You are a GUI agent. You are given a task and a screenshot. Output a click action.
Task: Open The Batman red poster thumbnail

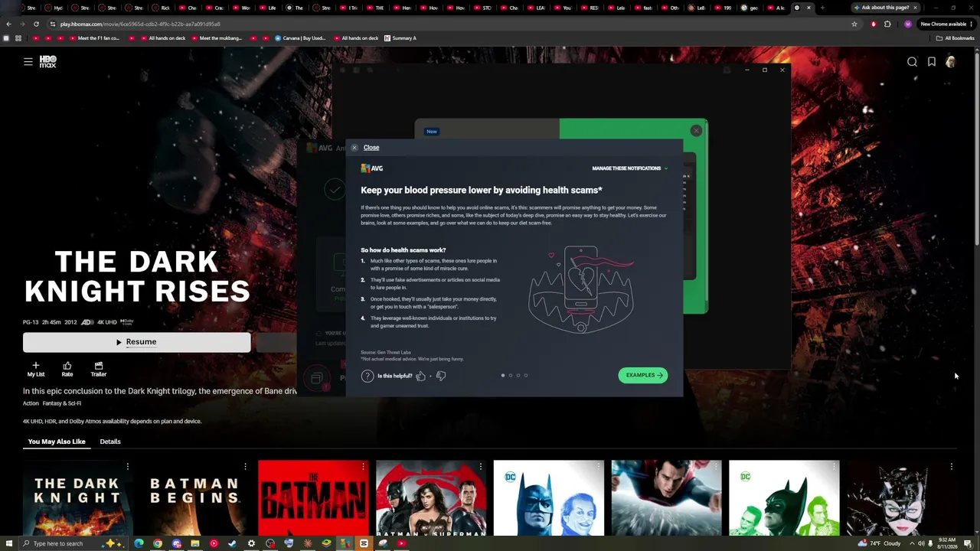tap(313, 498)
